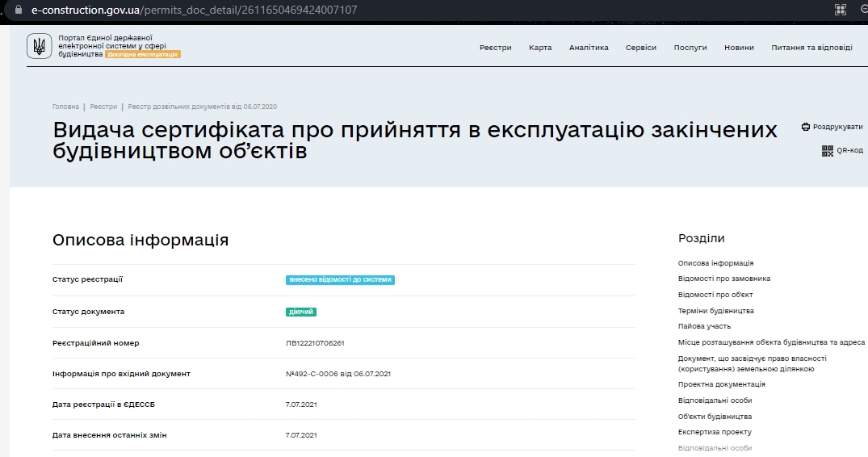This screenshot has width=868, height=457.
Task: Select the text №492-С-0006 від 06.07.2021
Action: [338, 374]
